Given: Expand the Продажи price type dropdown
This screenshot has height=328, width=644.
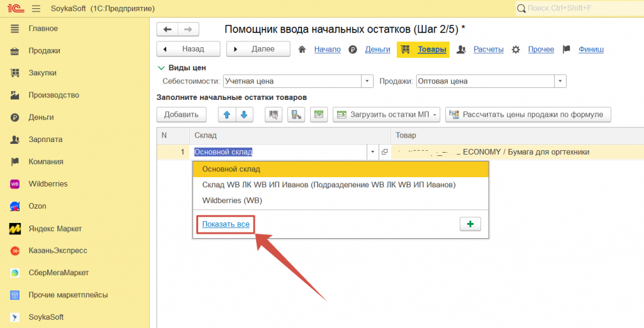Looking at the screenshot, I should tap(560, 81).
